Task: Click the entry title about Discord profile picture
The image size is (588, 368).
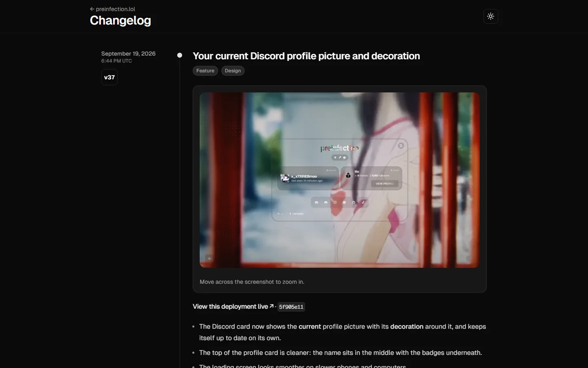Action: [306, 56]
